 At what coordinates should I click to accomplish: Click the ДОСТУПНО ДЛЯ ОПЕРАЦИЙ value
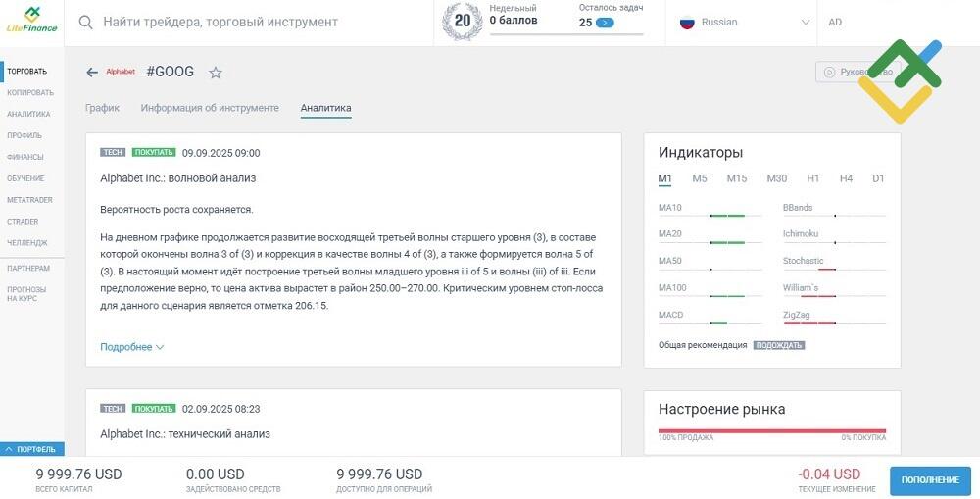pyautogui.click(x=379, y=474)
